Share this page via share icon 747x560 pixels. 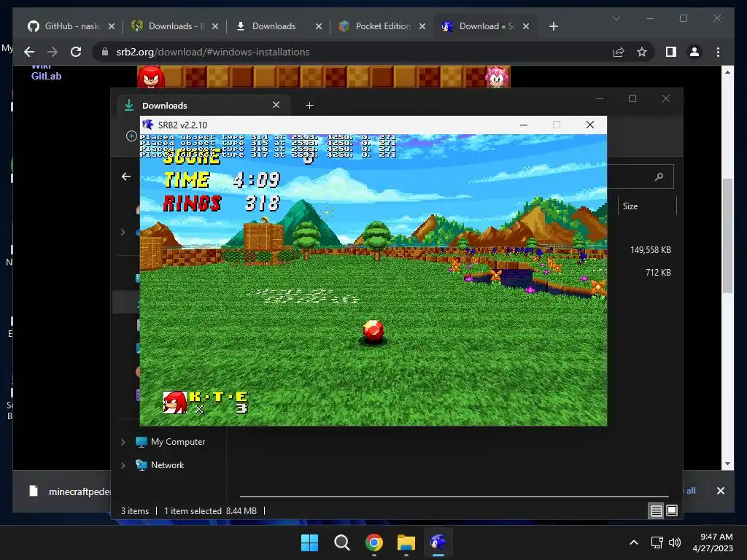tap(619, 52)
